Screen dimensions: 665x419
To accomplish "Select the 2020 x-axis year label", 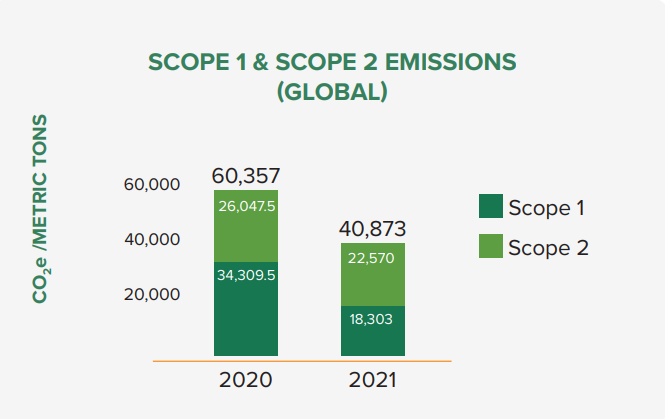I will click(246, 381).
